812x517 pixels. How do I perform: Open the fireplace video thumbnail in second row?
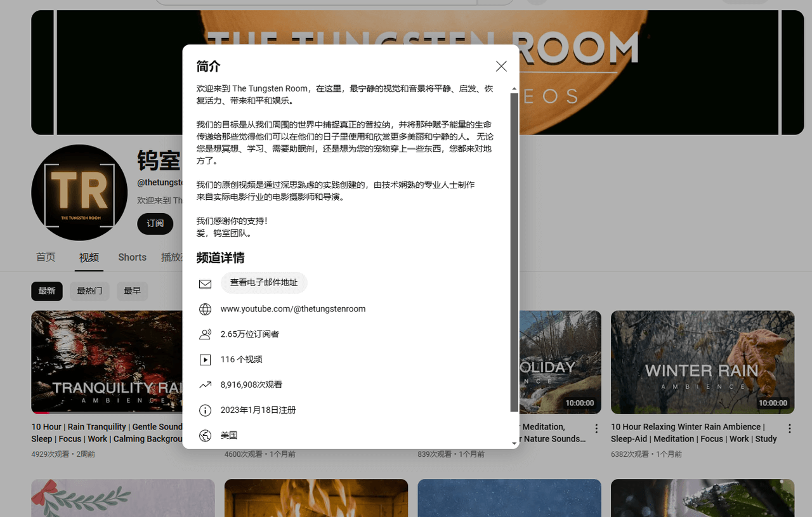(x=316, y=498)
